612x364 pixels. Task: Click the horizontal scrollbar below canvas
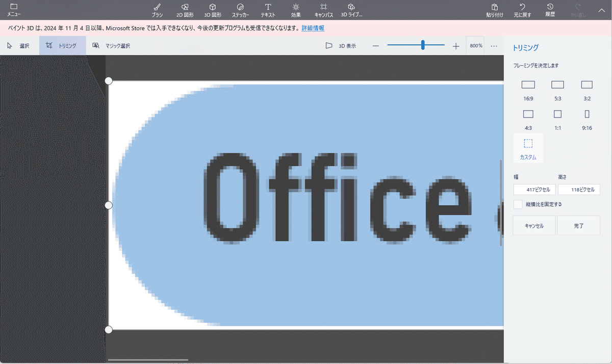click(x=148, y=360)
